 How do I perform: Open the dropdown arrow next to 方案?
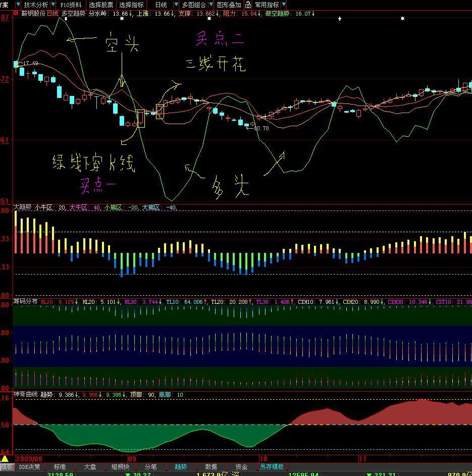click(18, 5)
